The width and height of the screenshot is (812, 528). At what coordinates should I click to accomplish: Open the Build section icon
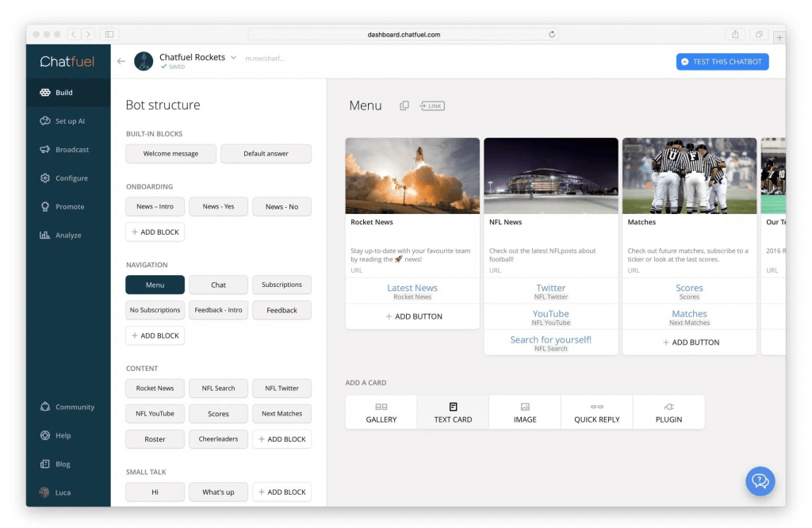coord(45,93)
